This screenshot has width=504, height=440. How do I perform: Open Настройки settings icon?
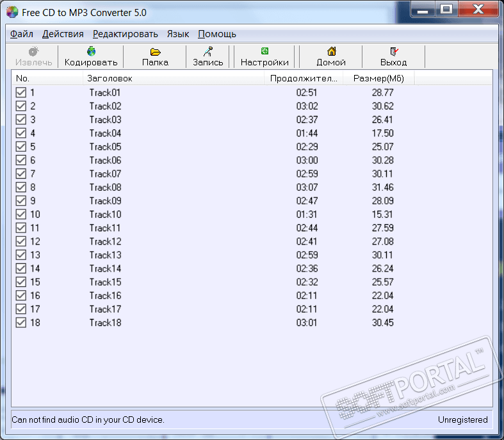[x=264, y=51]
